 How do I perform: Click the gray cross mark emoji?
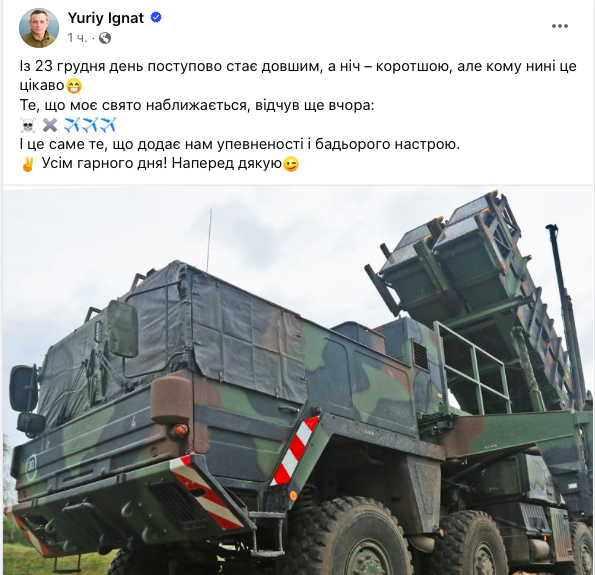(50, 125)
